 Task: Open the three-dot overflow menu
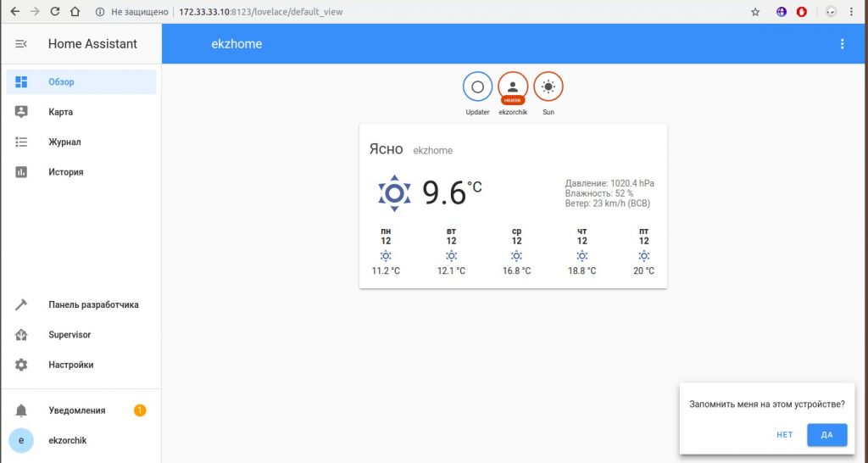pyautogui.click(x=842, y=44)
